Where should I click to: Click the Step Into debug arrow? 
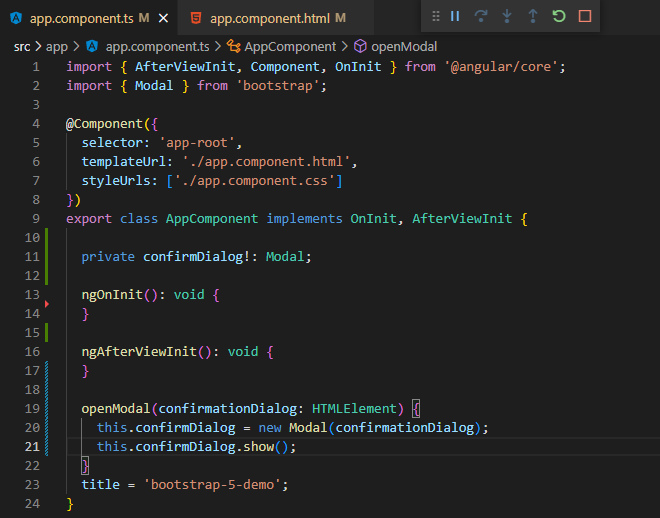[x=507, y=16]
